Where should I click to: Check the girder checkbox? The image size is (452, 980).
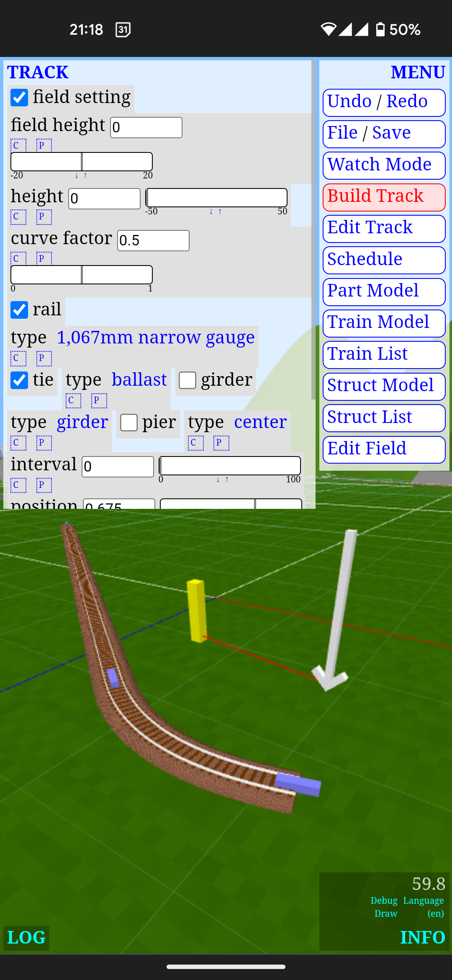(187, 380)
